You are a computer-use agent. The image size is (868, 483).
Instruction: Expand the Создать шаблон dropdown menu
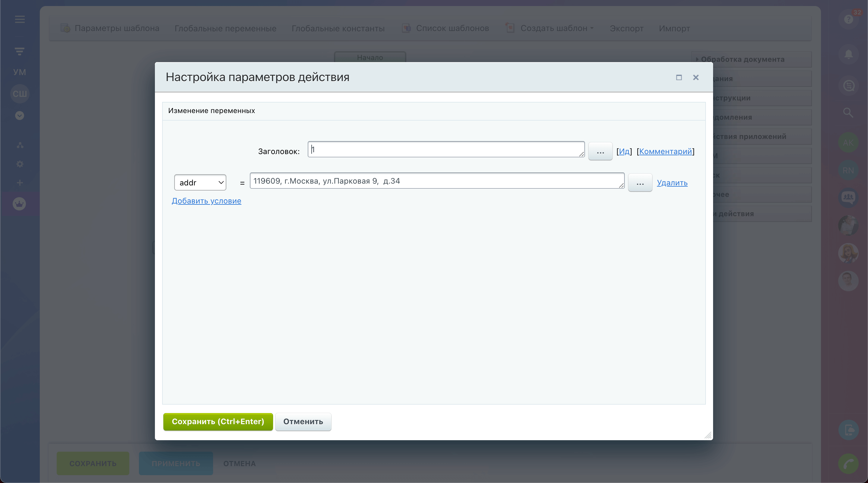pyautogui.click(x=556, y=28)
